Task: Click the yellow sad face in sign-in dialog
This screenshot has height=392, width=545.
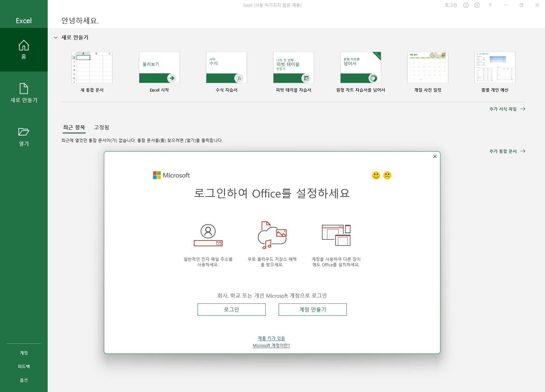Action: pos(387,175)
